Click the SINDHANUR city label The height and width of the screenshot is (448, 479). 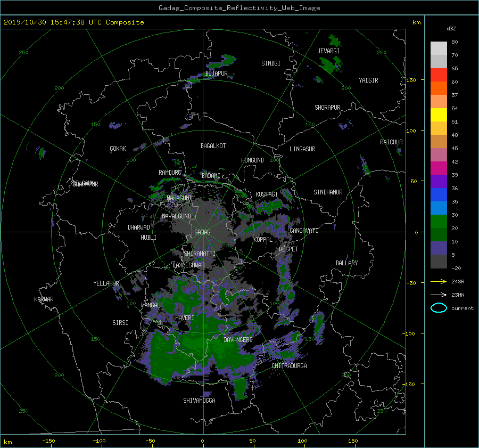coord(328,192)
